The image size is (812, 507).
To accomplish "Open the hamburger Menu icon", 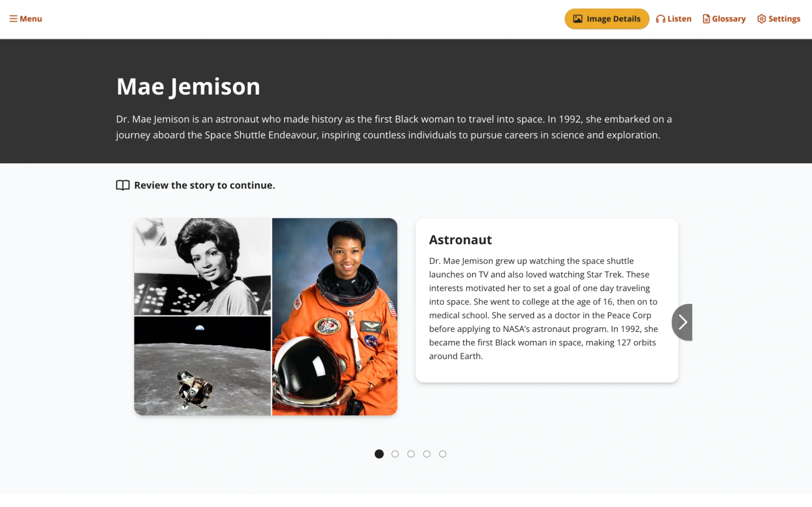I will click(13, 19).
